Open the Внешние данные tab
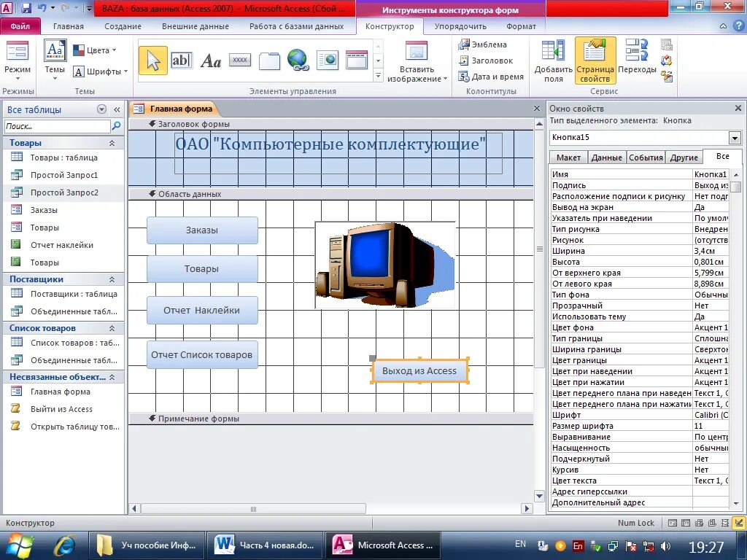 [x=196, y=27]
